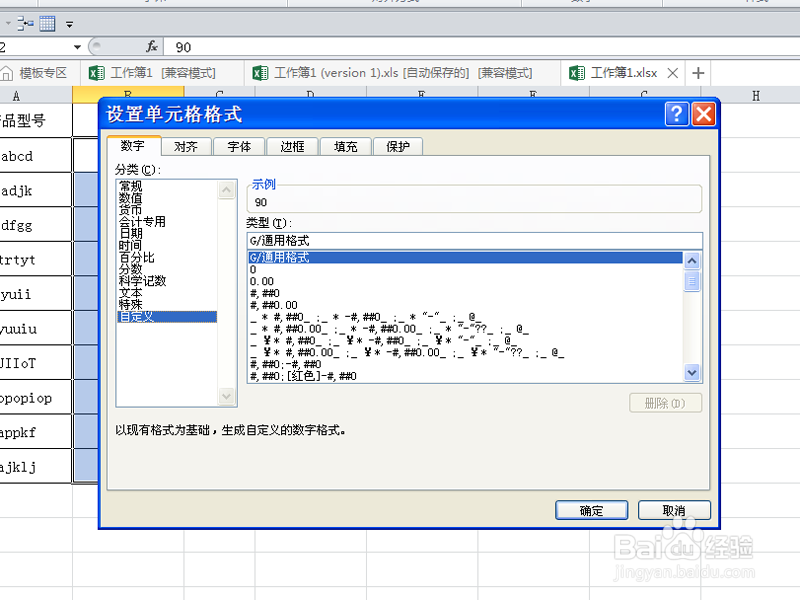Click the table grid toolbar icon
This screenshot has width=800, height=600.
tap(47, 23)
